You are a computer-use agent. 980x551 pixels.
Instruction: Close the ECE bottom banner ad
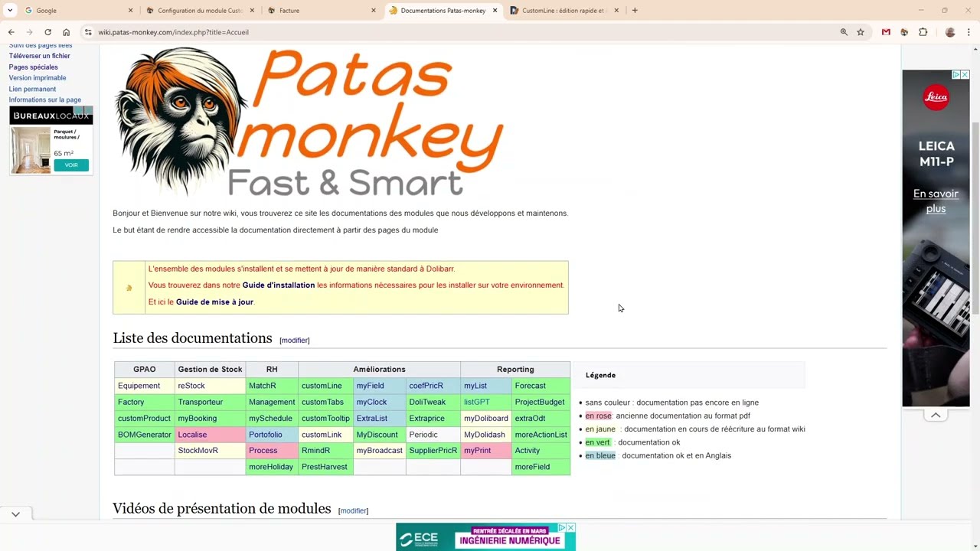click(570, 528)
